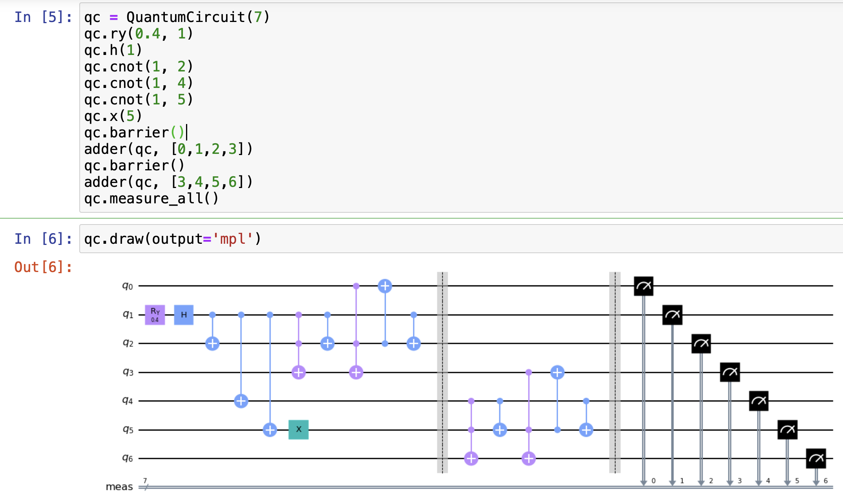This screenshot has width=843, height=504.
Task: Click the Out[6] output prompt label
Action: pyautogui.click(x=43, y=267)
